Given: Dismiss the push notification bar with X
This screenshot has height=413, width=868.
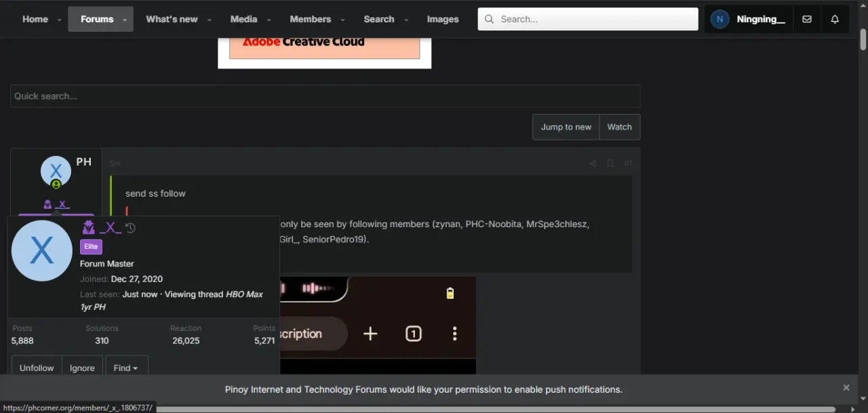Looking at the screenshot, I should pos(846,387).
